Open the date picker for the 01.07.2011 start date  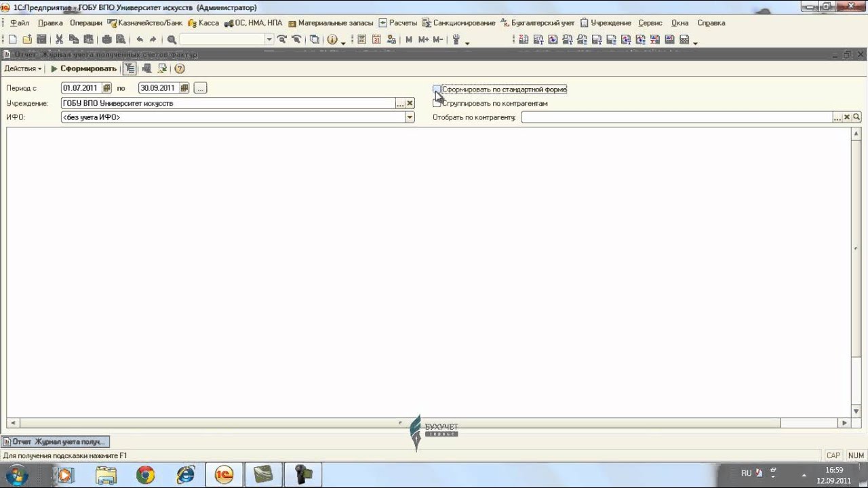[x=106, y=88]
